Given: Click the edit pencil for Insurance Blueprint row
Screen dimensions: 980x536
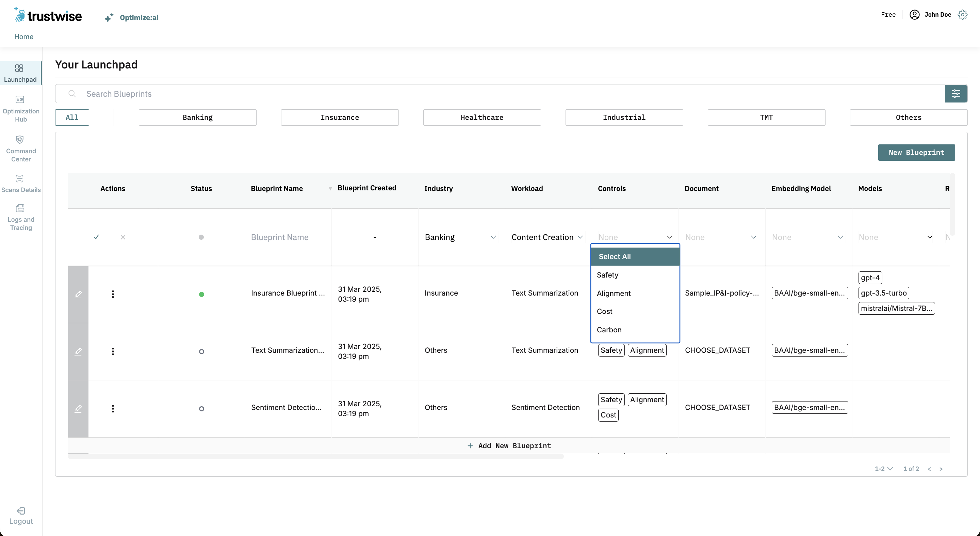Looking at the screenshot, I should click(78, 294).
